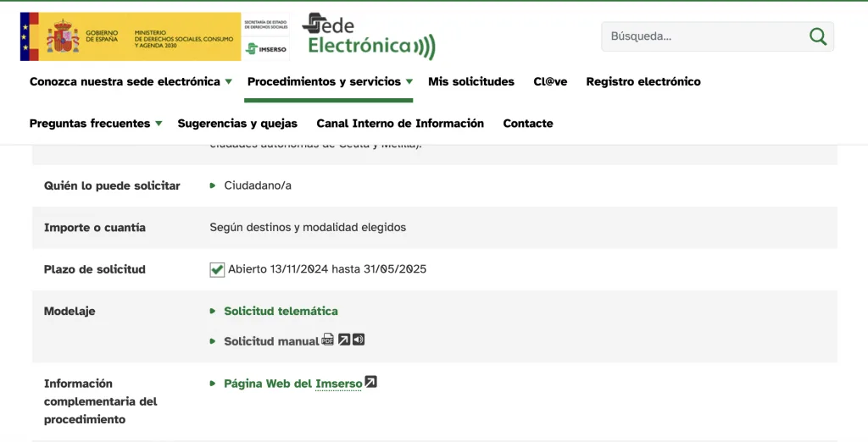
Task: Open the Solicitud telemática link
Action: point(281,311)
